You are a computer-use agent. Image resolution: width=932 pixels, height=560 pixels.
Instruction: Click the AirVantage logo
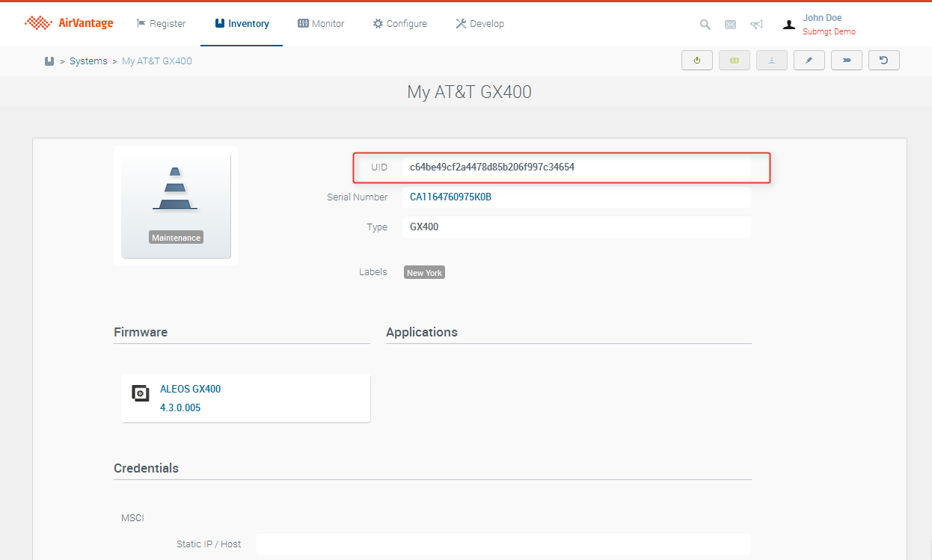click(x=69, y=23)
